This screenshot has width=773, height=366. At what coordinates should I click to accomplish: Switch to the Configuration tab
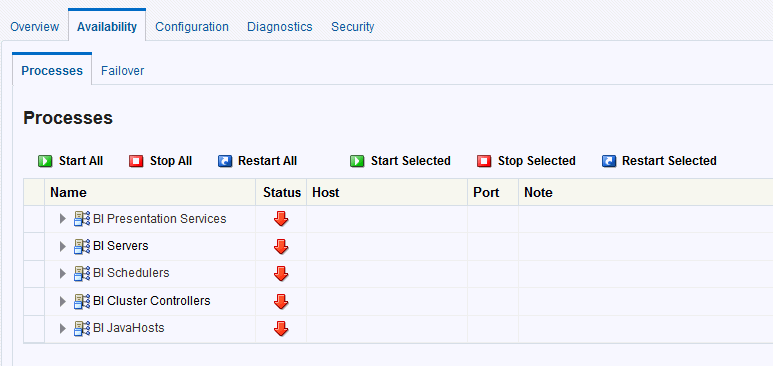click(x=192, y=27)
